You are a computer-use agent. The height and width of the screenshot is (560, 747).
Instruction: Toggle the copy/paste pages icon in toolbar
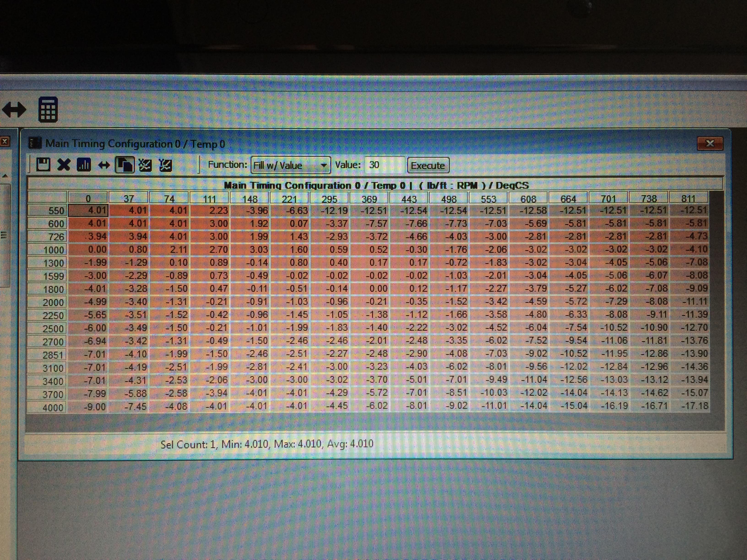coord(125,165)
